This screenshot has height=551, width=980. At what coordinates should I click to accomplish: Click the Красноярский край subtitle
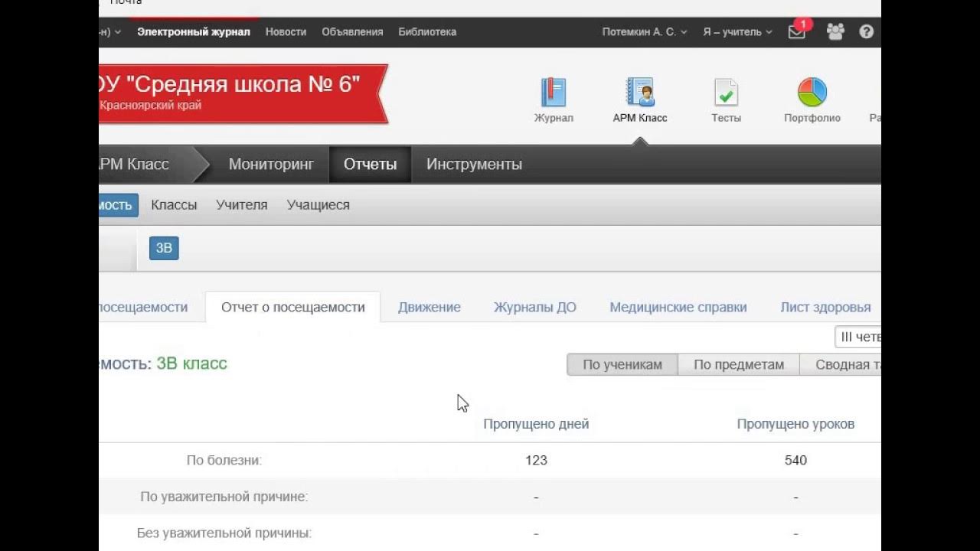(150, 106)
